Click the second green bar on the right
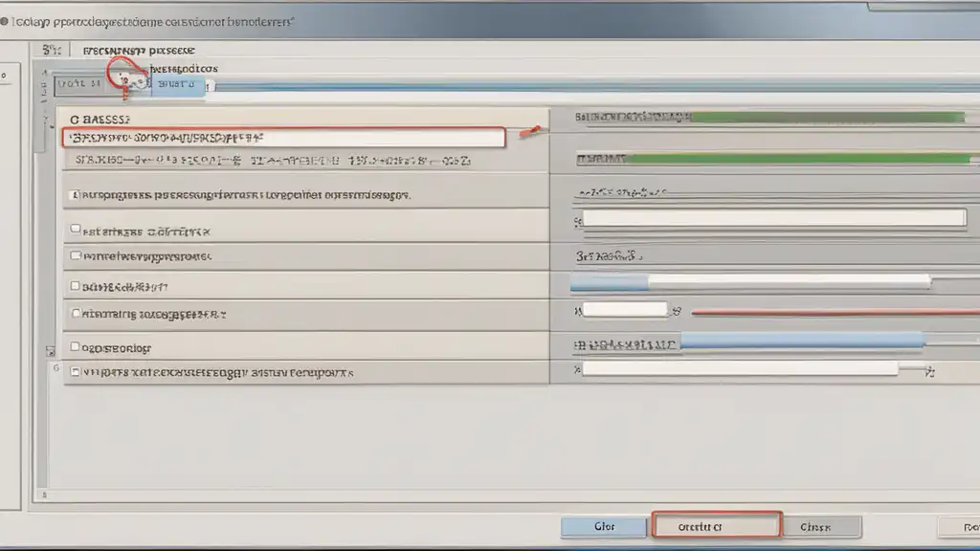Image resolution: width=980 pixels, height=551 pixels. 798,159
